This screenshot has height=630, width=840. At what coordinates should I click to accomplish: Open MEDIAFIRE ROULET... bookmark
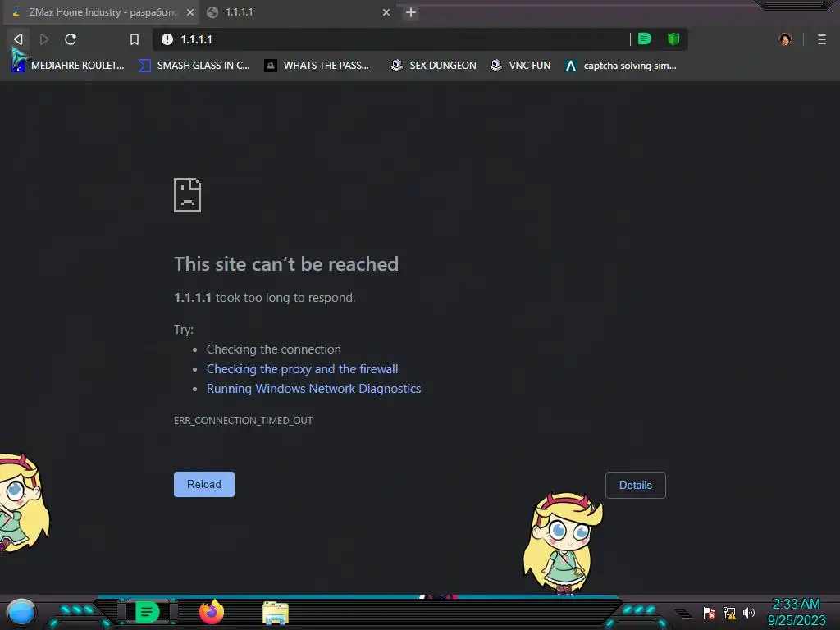pyautogui.click(x=68, y=66)
